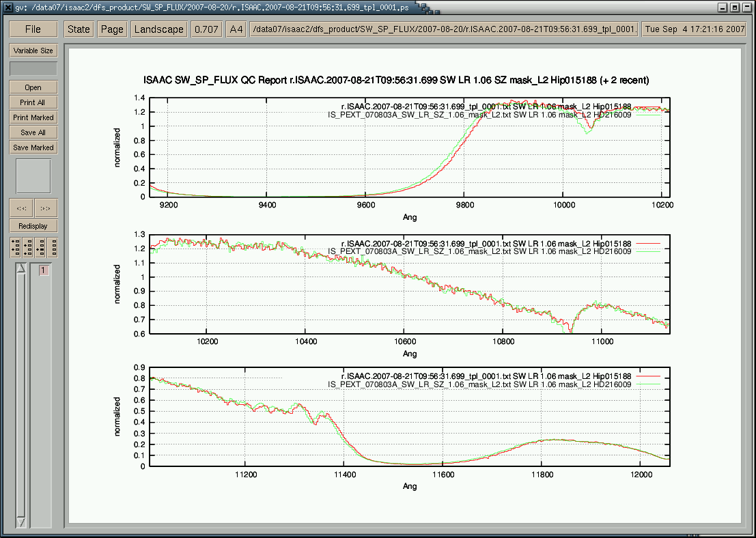Image resolution: width=756 pixels, height=538 pixels.
Task: Open the File menu
Action: 33,29
